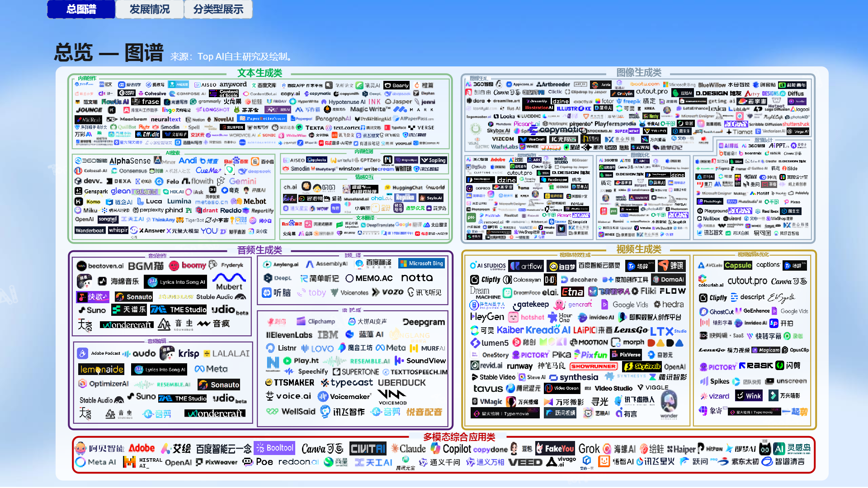Open the HeyGen logo
This screenshot has height=488, width=868.
(x=487, y=317)
